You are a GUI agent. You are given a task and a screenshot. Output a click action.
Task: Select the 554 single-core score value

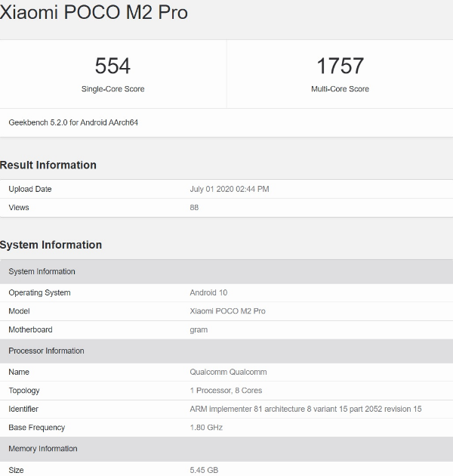click(x=112, y=66)
